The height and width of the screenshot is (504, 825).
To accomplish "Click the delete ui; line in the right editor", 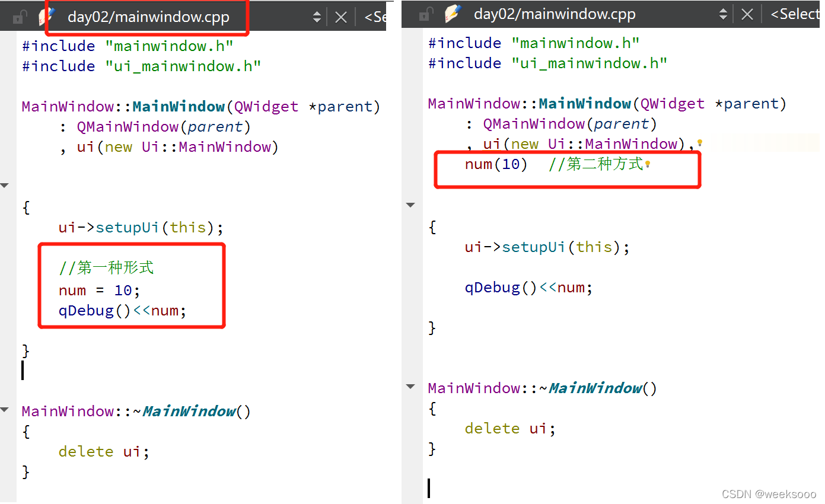I will tap(510, 429).
